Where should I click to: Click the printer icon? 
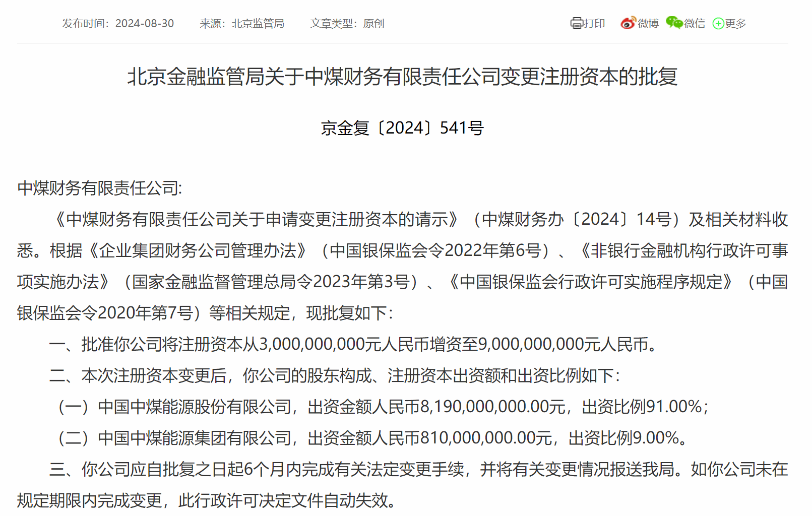576,23
